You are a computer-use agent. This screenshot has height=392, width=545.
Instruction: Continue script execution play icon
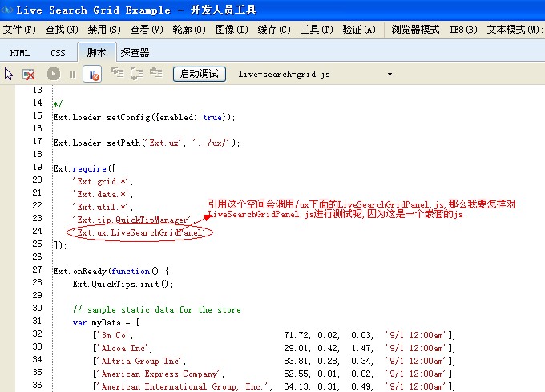[54, 74]
